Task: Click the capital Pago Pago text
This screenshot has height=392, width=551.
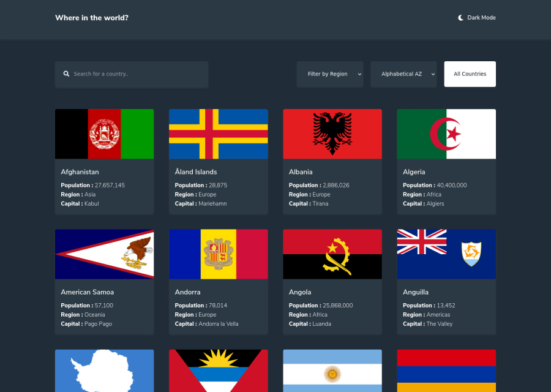Action: point(98,324)
